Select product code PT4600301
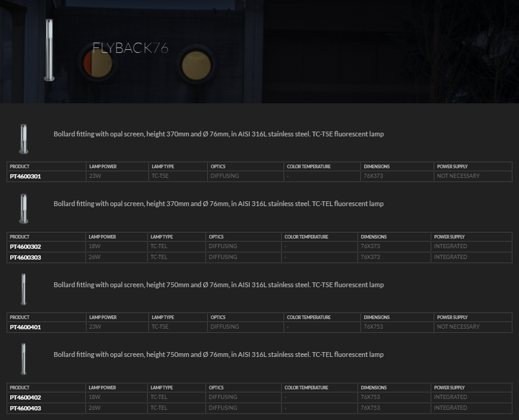Viewport: 519px width, 420px height. tap(25, 176)
